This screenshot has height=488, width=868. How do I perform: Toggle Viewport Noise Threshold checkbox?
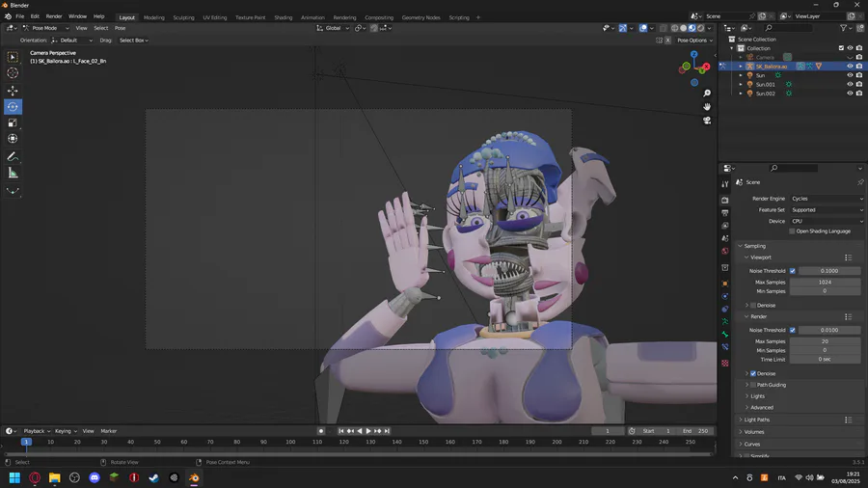[793, 271]
